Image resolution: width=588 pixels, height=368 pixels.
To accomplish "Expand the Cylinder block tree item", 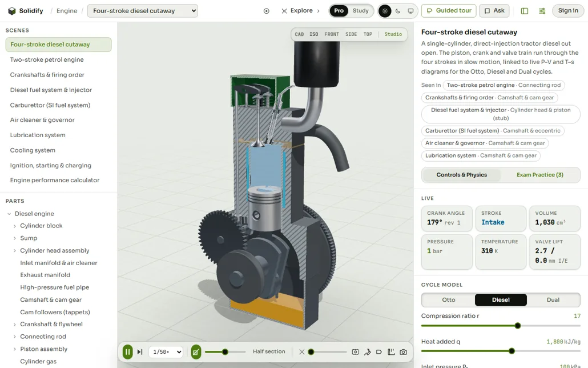I will 15,226.
